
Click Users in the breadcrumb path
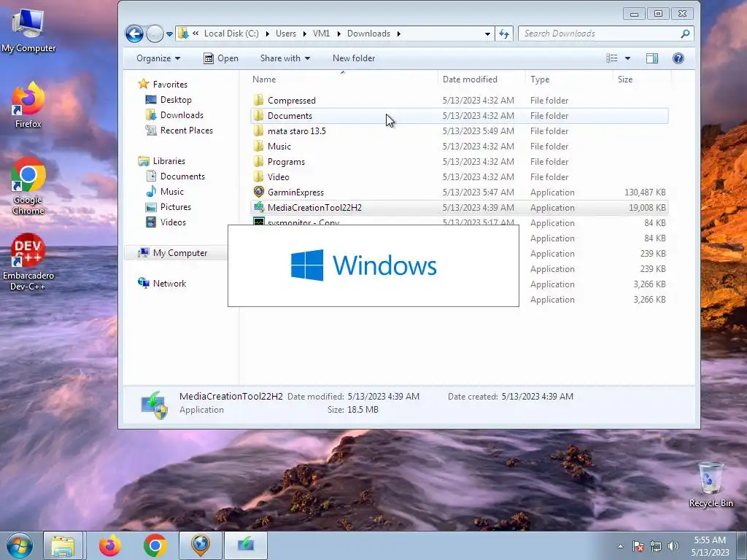click(x=285, y=34)
